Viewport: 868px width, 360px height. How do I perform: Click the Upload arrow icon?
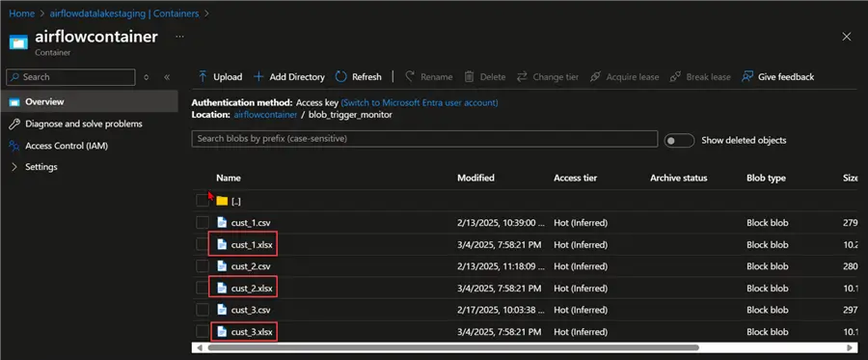[203, 76]
